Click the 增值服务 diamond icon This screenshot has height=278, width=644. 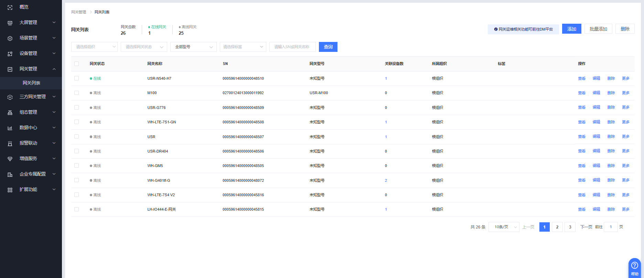click(10, 159)
